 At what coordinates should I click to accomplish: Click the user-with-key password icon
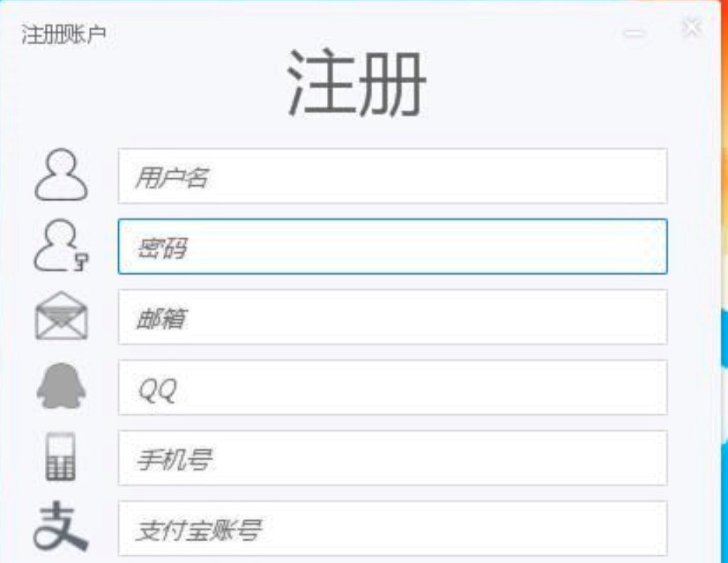coord(62,246)
